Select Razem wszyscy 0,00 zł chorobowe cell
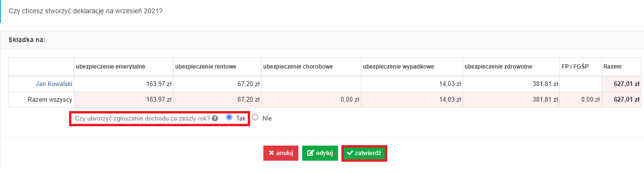The image size is (644, 173). (x=311, y=100)
